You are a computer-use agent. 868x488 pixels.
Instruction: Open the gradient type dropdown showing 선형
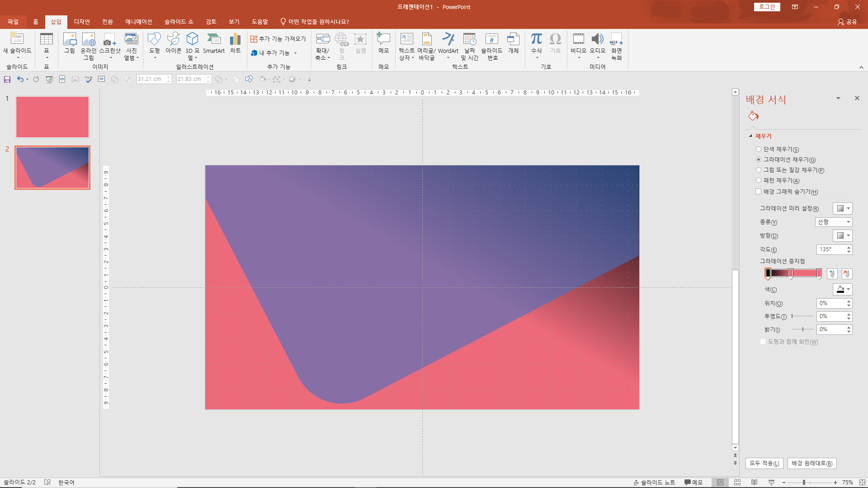(x=834, y=222)
